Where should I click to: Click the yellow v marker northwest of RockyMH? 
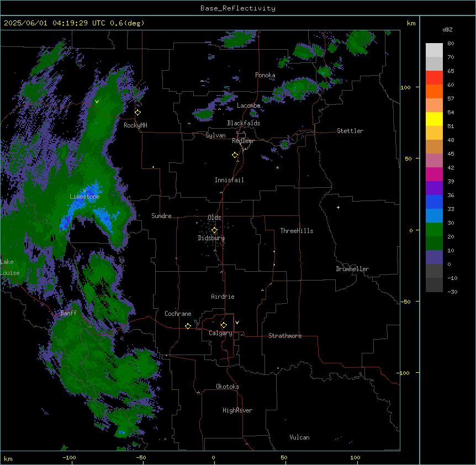coord(97,102)
